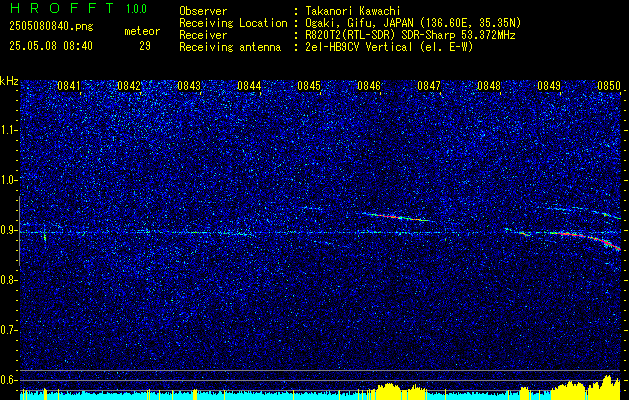
Task: Click the Receiving antenna field label
Action: (x=230, y=47)
